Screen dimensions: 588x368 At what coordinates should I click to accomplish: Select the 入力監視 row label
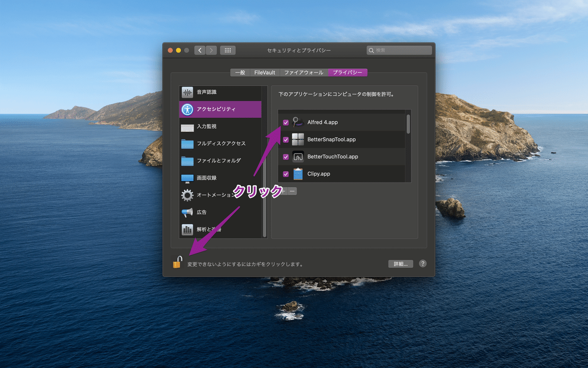[206, 127]
